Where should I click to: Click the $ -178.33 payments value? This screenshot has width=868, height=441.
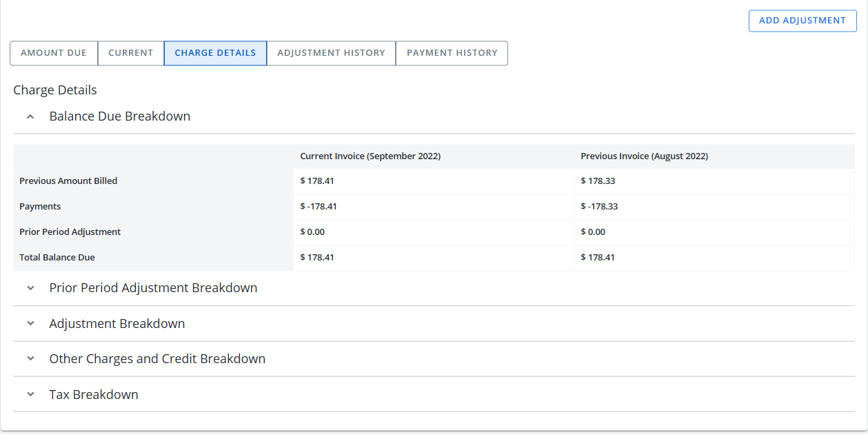[599, 207]
